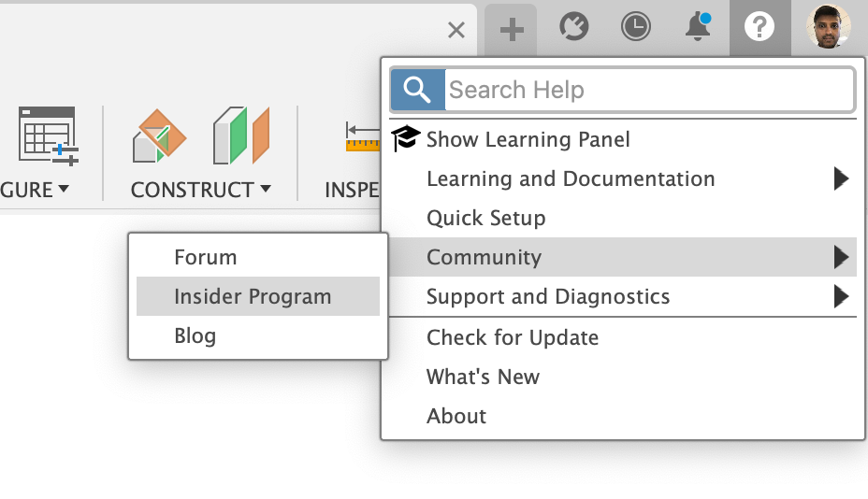This screenshot has height=499, width=868.
Task: Open the INSPECT toolbar menu
Action: [x=352, y=190]
